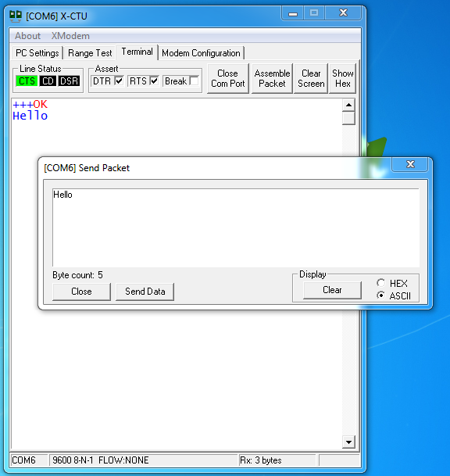Open the XModem menu
The height and width of the screenshot is (476, 450).
point(70,36)
